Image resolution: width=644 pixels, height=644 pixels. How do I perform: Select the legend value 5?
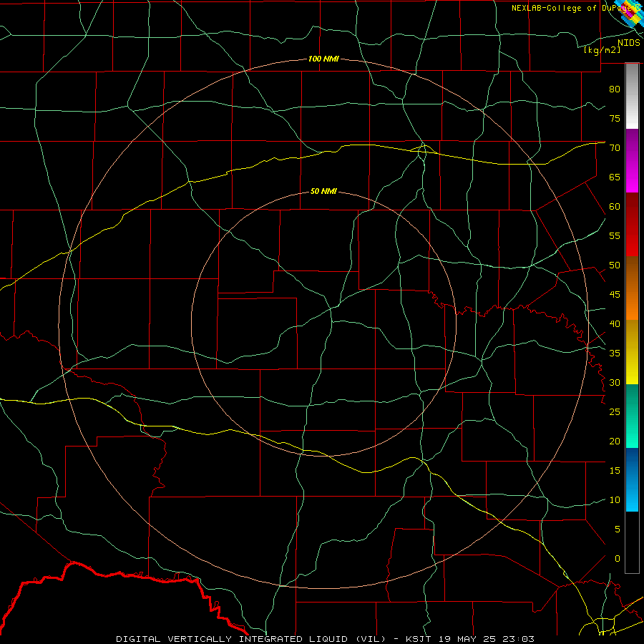click(618, 530)
